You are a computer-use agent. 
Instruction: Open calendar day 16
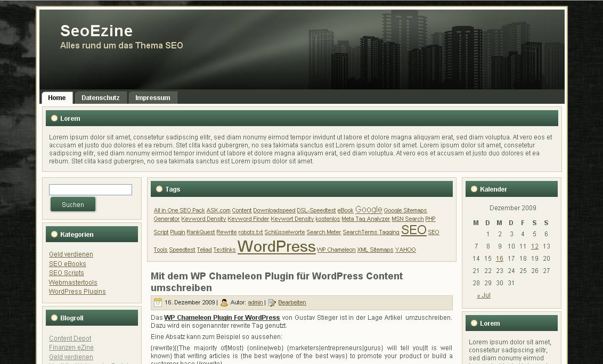[500, 259]
